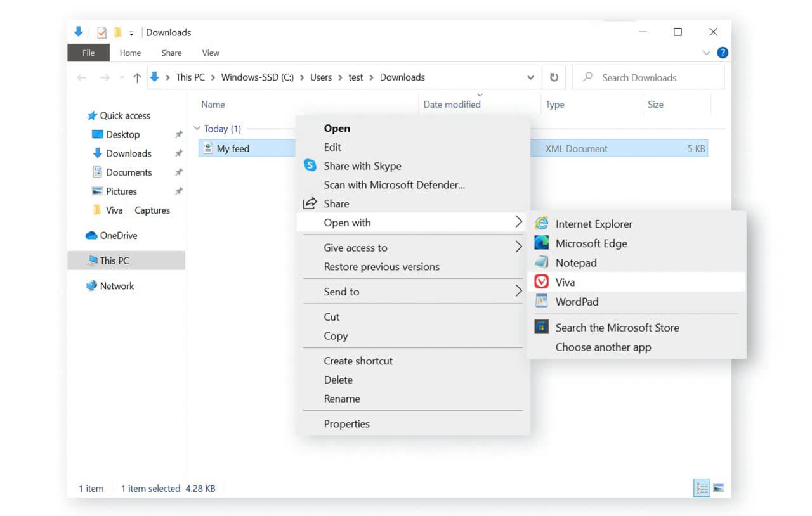Click the refresh button beside address bar
812x516 pixels.
tap(554, 77)
